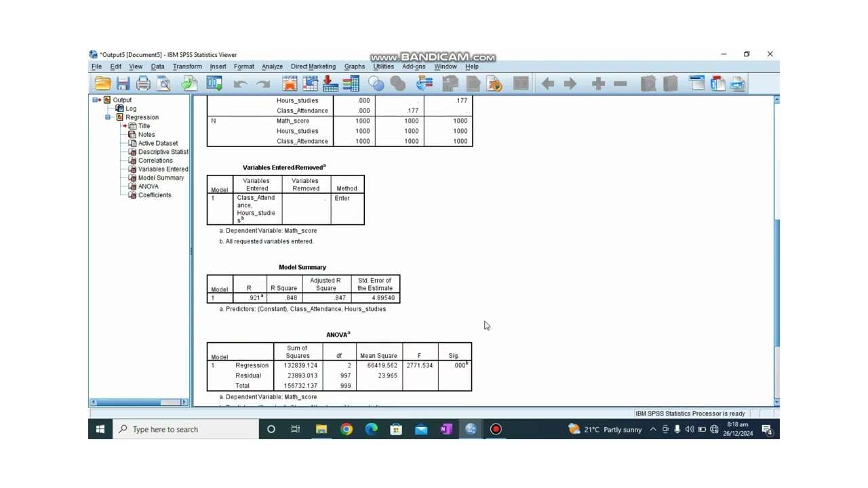Click the F value 2771.534 in ANOVA
868x488 pixels.
(419, 365)
